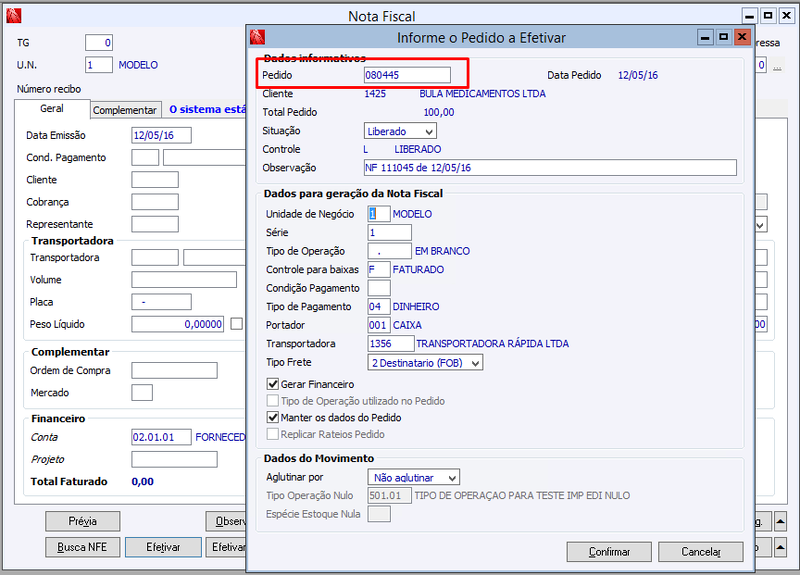Image resolution: width=800 pixels, height=575 pixels.
Task: Click the Mercado field
Action: pyautogui.click(x=142, y=393)
